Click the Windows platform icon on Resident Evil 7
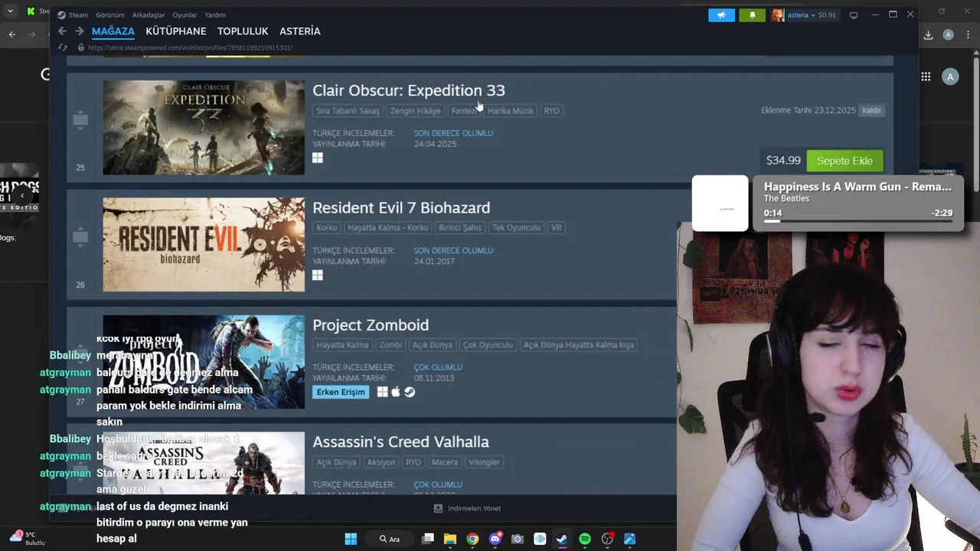This screenshot has height=551, width=980. point(318,275)
